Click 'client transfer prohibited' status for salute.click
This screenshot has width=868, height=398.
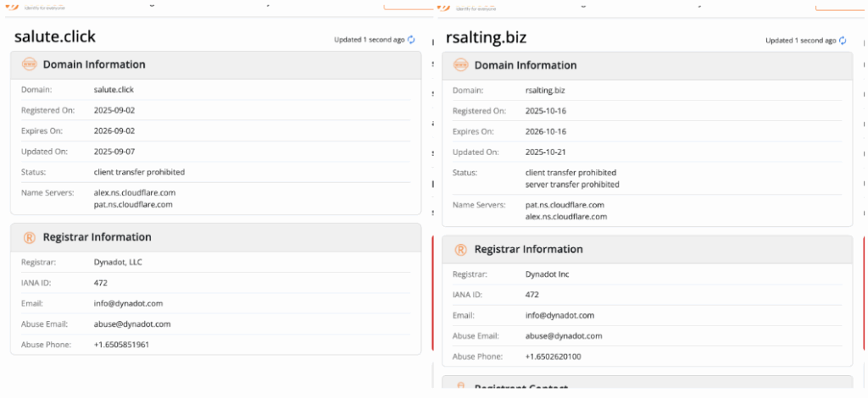(139, 172)
